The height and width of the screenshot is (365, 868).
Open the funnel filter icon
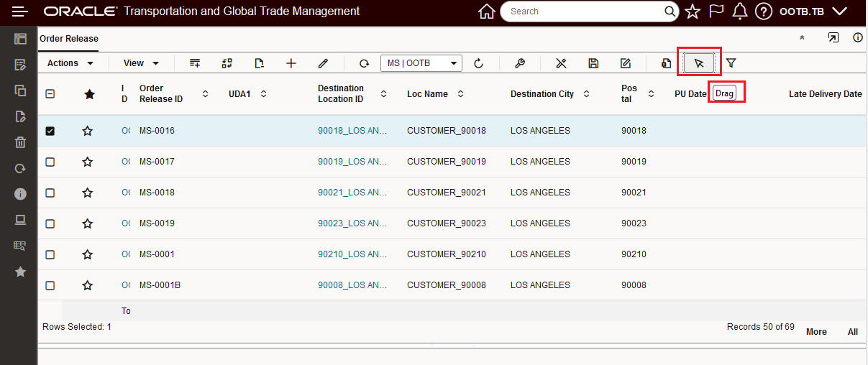[x=731, y=63]
